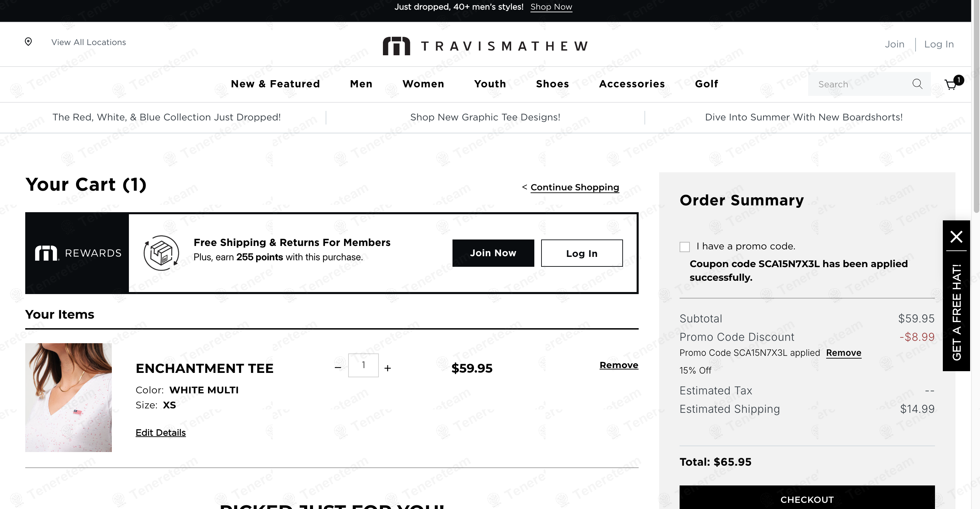The image size is (980, 509).
Task: Click the free shipping box icon
Action: [x=161, y=253]
